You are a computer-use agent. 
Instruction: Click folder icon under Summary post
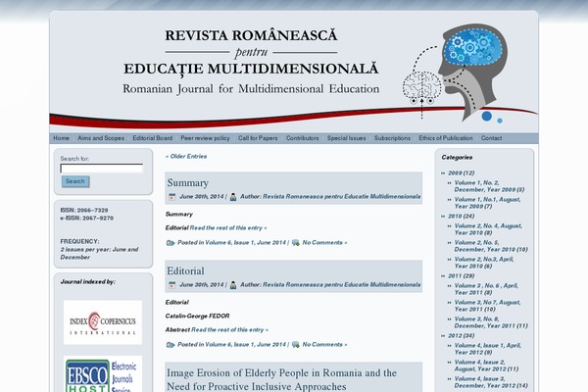click(171, 243)
